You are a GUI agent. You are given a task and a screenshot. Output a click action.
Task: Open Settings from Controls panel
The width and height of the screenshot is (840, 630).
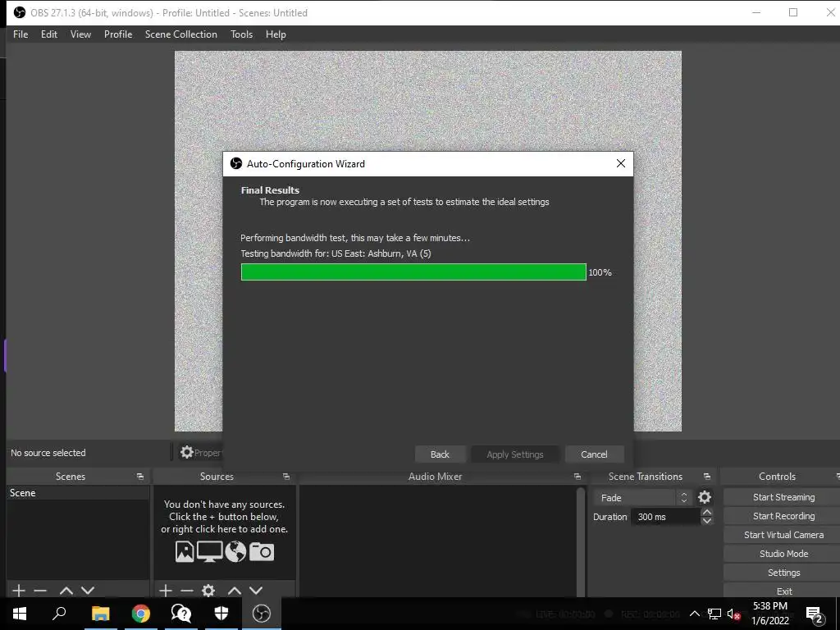783,572
